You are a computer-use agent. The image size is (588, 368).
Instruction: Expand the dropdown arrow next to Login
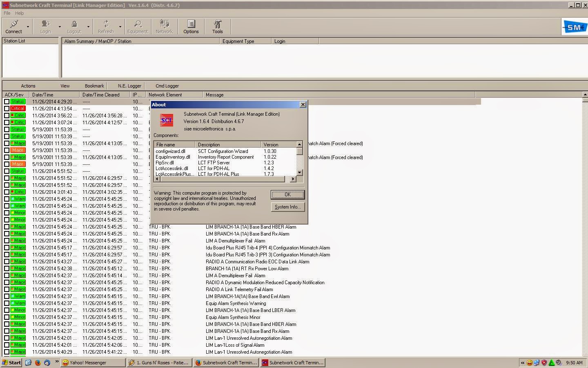[x=60, y=27]
